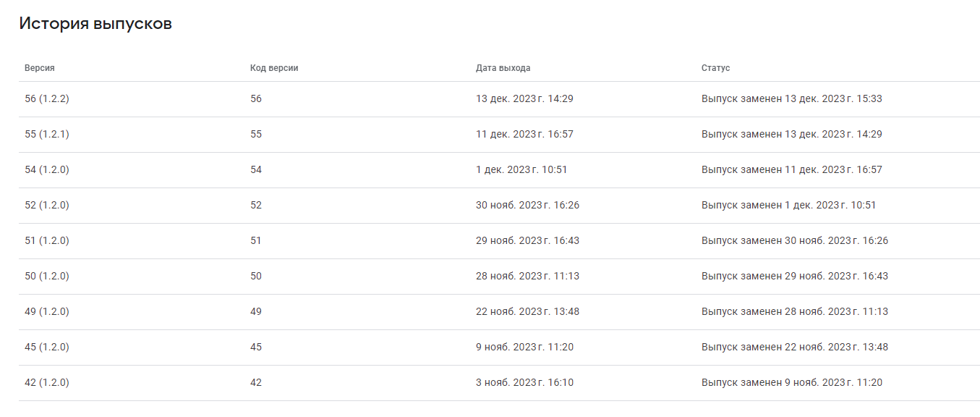Click release date 1 дек. 2023 г. 10:51
The width and height of the screenshot is (980, 417).
click(521, 170)
